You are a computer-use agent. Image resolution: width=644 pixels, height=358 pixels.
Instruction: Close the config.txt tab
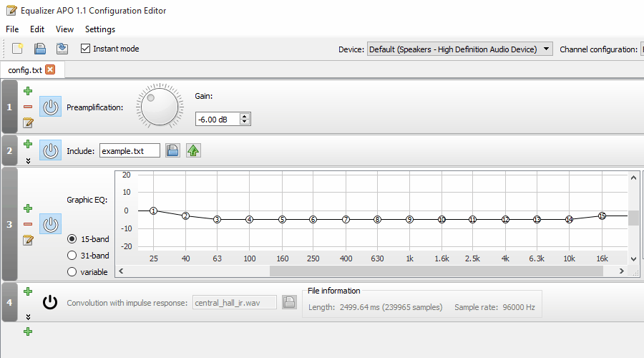tap(50, 69)
